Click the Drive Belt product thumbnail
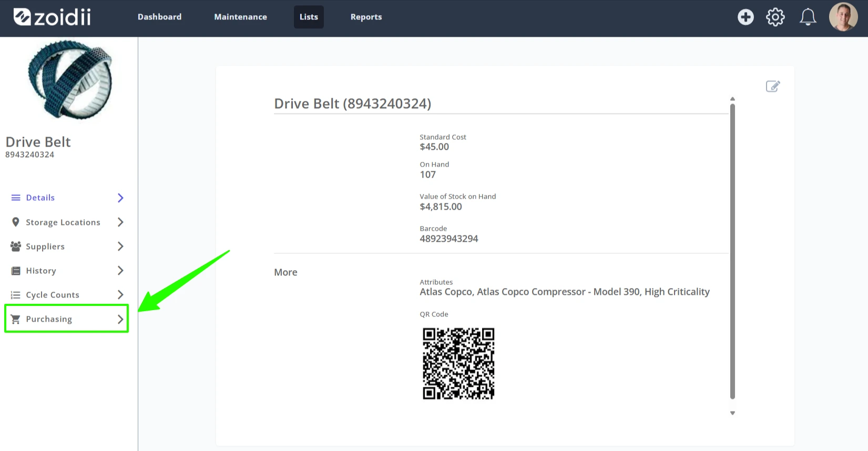This screenshot has height=451, width=868. [x=70, y=80]
